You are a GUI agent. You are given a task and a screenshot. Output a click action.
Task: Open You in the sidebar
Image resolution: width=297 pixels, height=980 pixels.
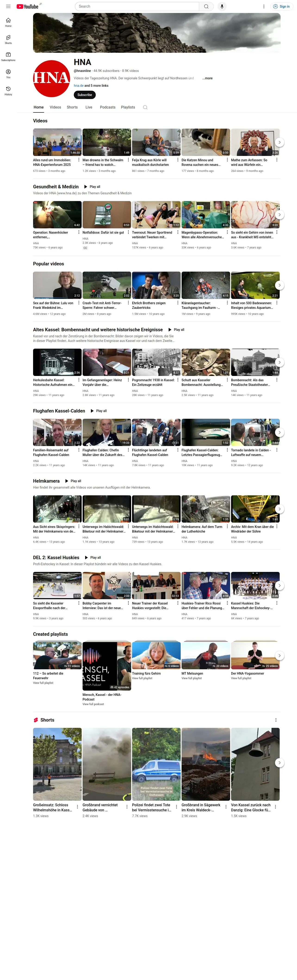(8, 74)
